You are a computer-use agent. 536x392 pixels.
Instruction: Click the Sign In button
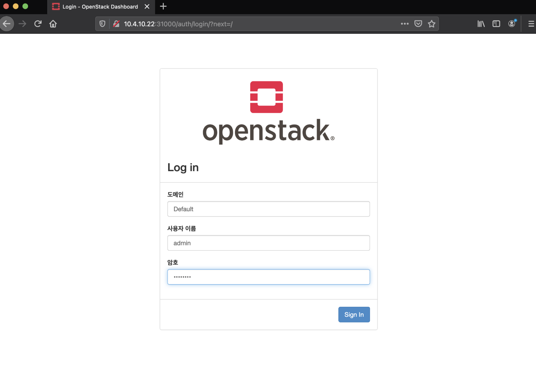tap(354, 315)
